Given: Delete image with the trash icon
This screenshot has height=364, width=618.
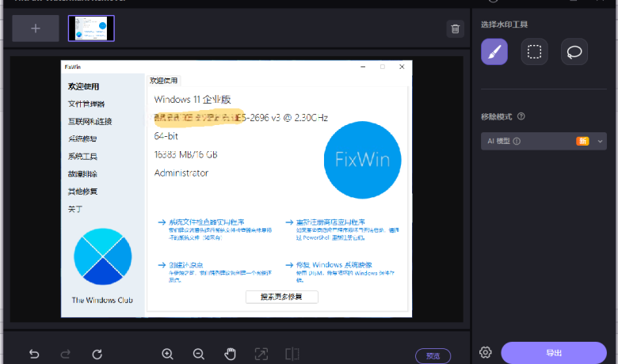Looking at the screenshot, I should pyautogui.click(x=456, y=28).
